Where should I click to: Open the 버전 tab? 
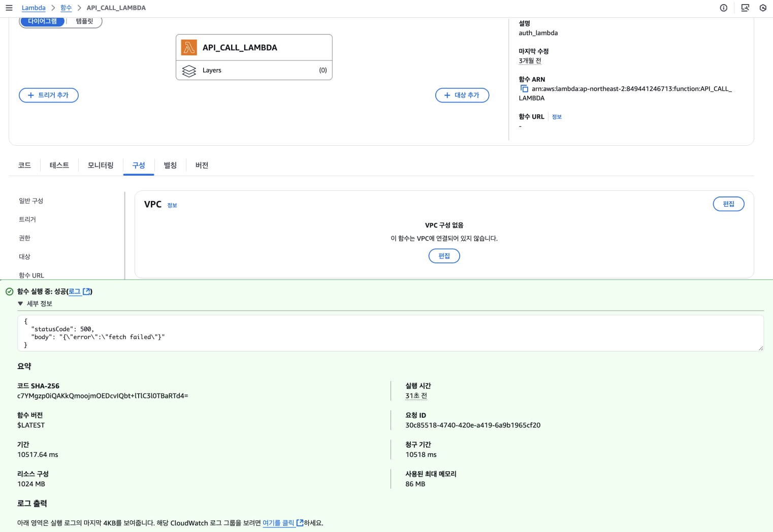click(202, 165)
